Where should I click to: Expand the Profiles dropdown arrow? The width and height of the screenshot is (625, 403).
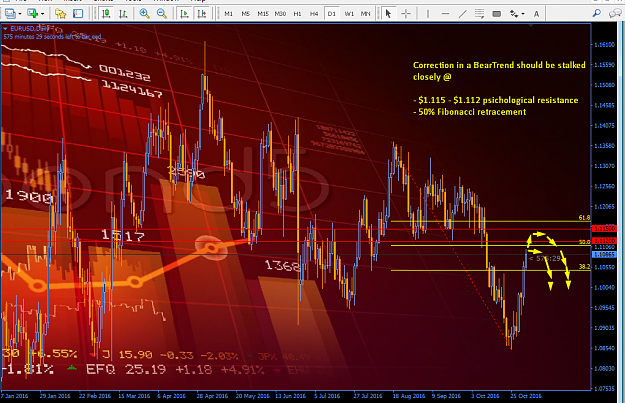42,14
